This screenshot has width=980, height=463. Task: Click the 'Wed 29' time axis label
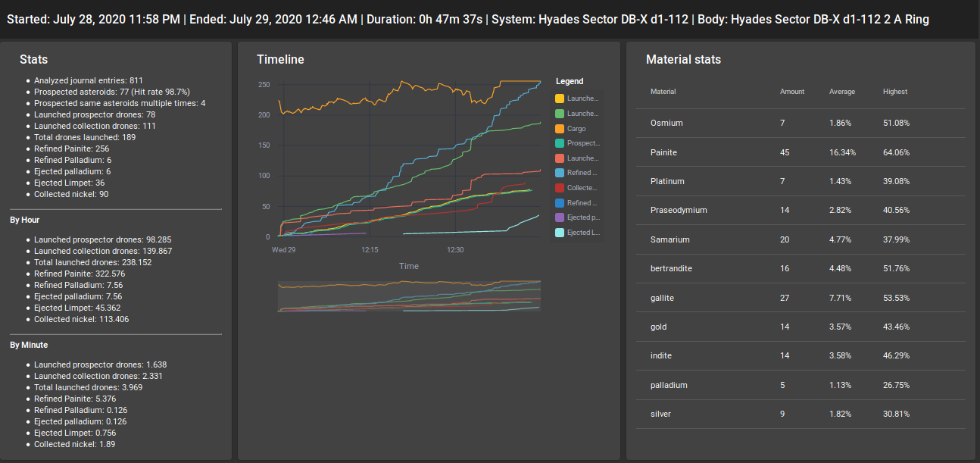284,249
